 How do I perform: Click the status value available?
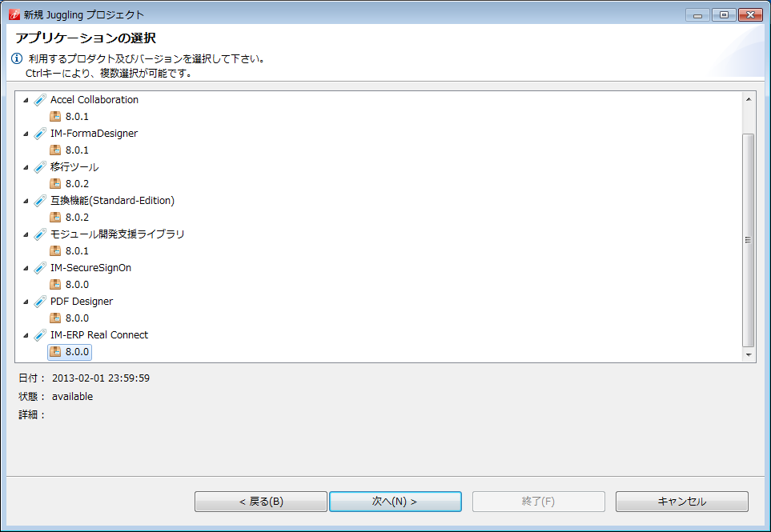(x=72, y=397)
